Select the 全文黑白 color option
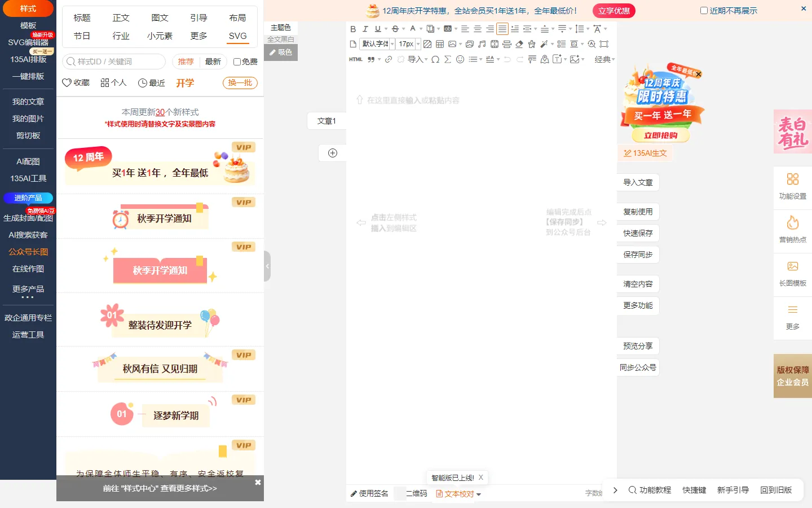Screen dimensions: 812x508 (x=281, y=40)
